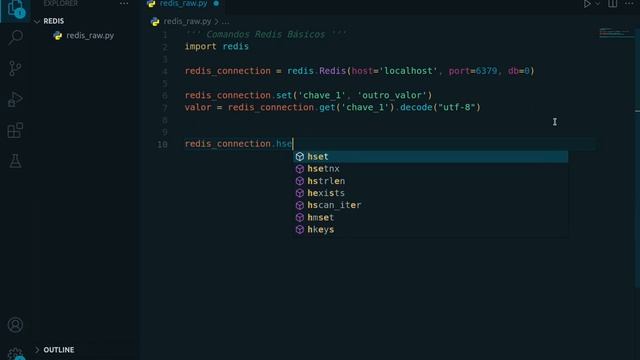Click the hset method cube icon

click(x=300, y=157)
